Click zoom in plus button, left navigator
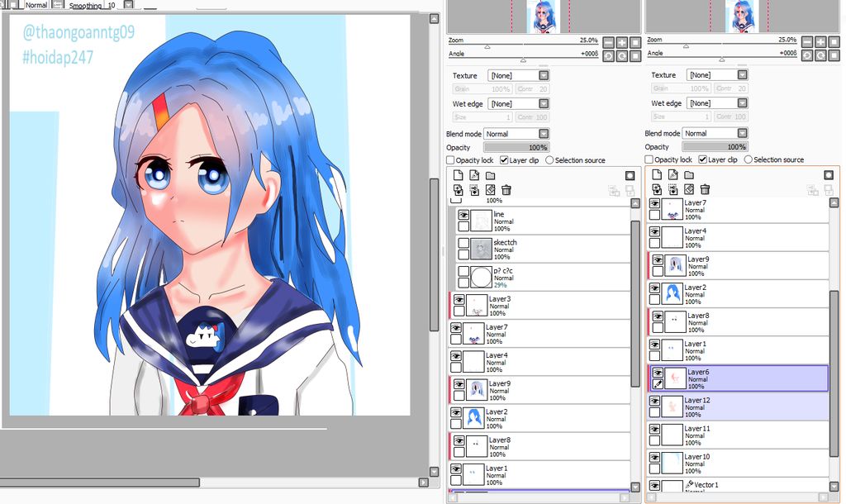 pos(622,43)
